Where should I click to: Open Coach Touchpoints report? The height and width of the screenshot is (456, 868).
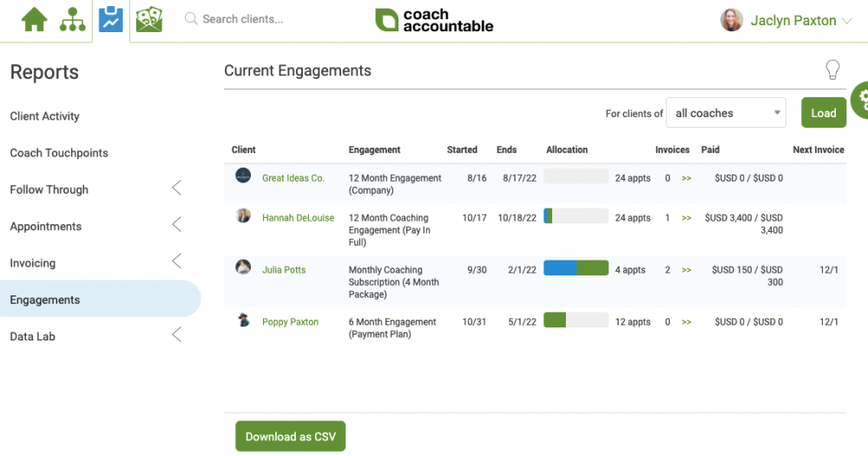[x=59, y=153]
